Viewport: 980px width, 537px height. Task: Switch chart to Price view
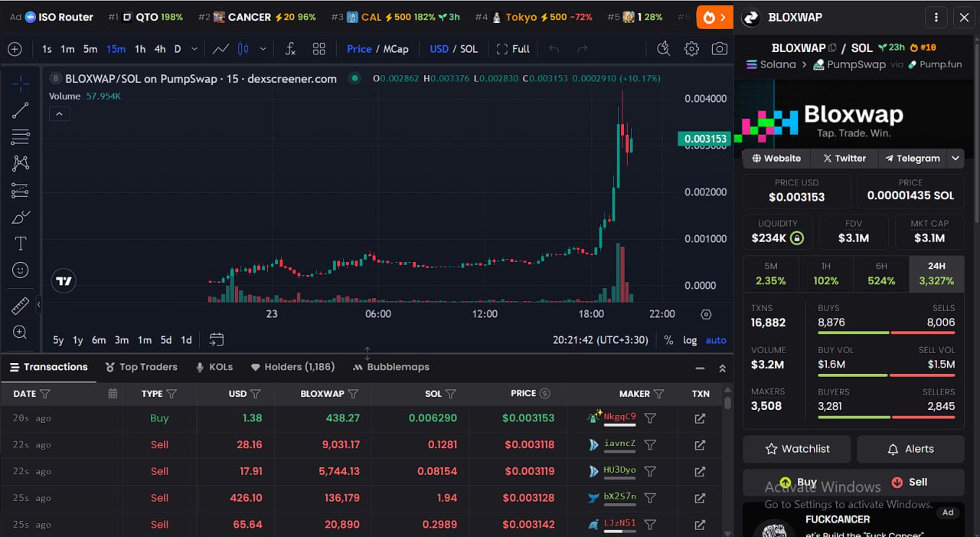359,49
